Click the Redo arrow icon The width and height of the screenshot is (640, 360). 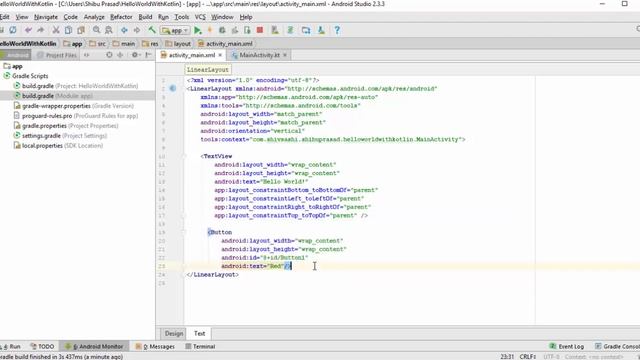[x=40, y=30]
